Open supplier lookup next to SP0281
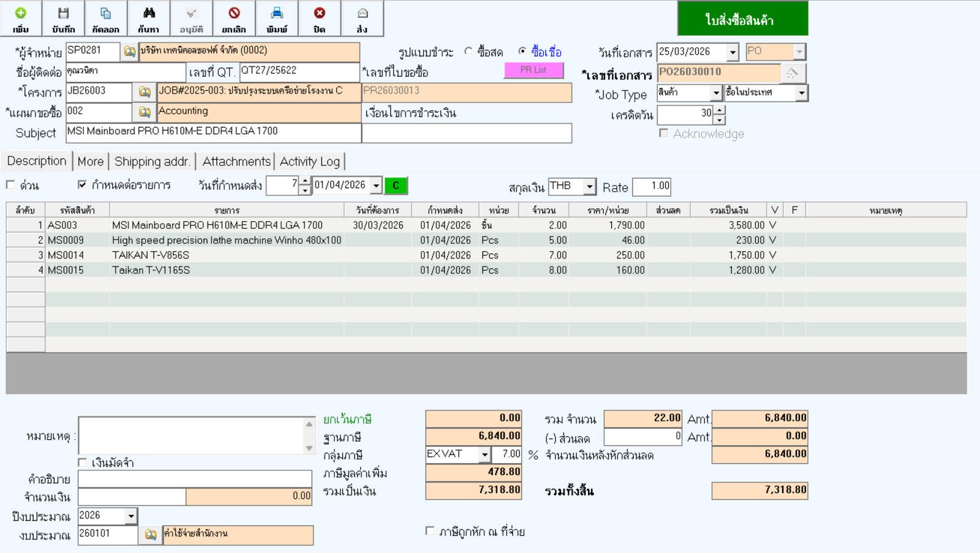Viewport: 980px width, 553px height. (x=129, y=52)
